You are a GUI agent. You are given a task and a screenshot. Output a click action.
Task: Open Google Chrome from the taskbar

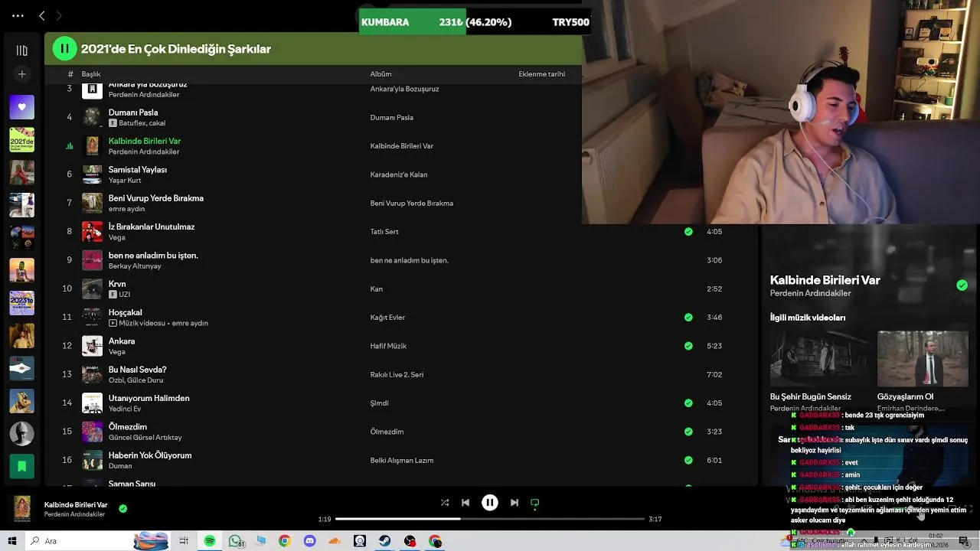click(284, 541)
